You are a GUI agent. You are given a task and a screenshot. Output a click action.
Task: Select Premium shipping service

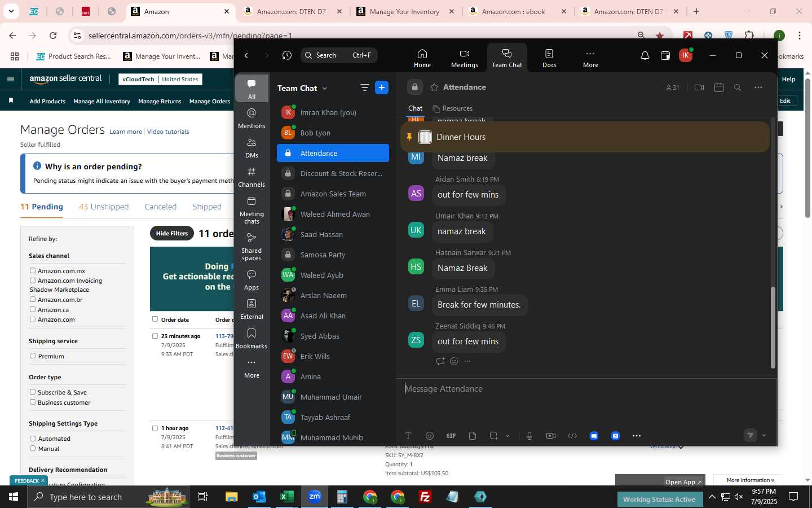(x=33, y=356)
